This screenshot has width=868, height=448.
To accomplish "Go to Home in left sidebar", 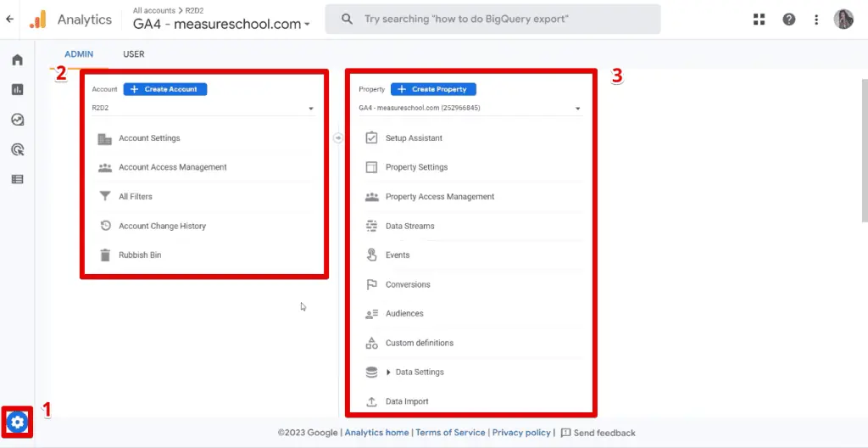I will [17, 60].
